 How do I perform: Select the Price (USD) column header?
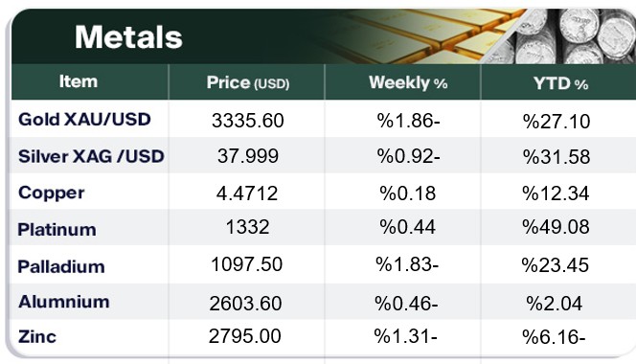point(248,82)
